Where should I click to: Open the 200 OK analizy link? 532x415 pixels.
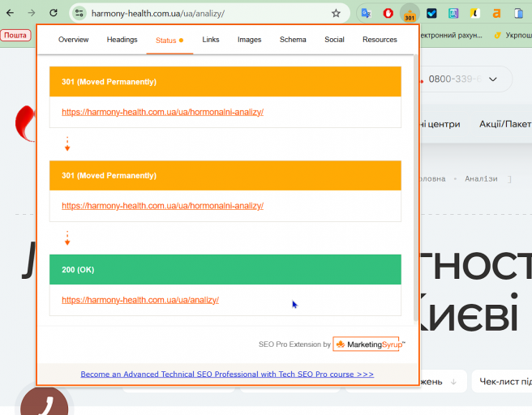(140, 300)
